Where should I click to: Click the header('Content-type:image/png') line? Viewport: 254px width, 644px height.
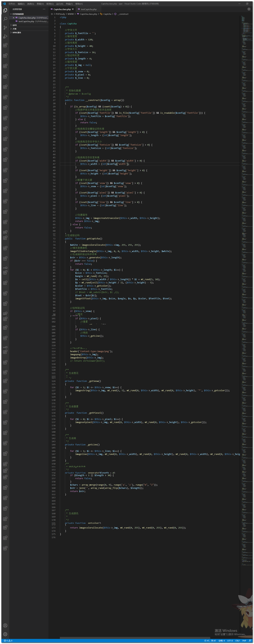pos(91,351)
